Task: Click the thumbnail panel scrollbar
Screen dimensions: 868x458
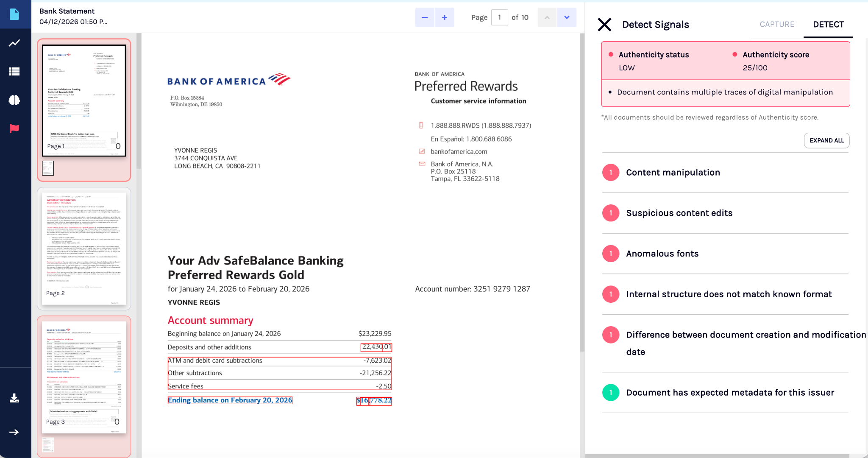Action: [x=139, y=102]
